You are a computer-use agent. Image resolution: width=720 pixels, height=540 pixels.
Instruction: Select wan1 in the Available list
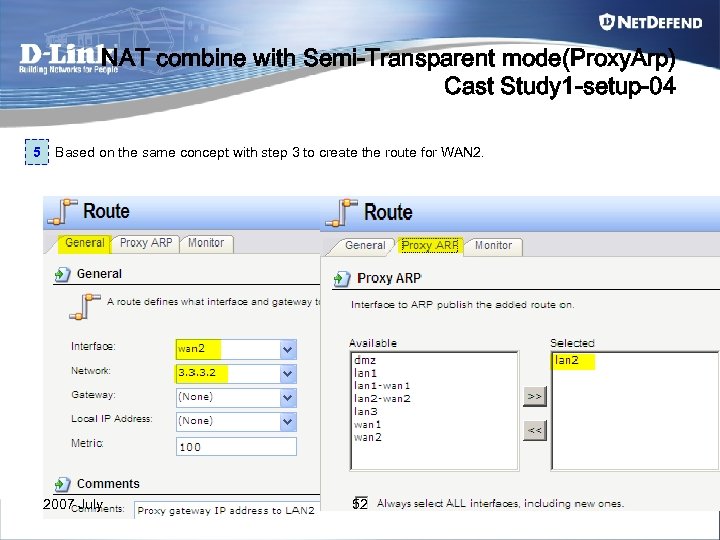click(x=367, y=424)
